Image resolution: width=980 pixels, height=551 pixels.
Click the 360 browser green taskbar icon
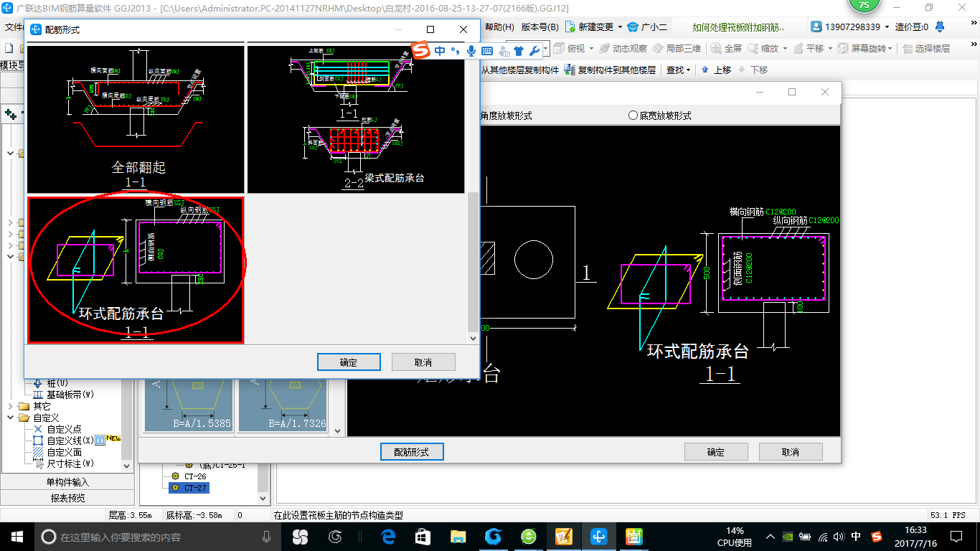pyautogui.click(x=529, y=537)
